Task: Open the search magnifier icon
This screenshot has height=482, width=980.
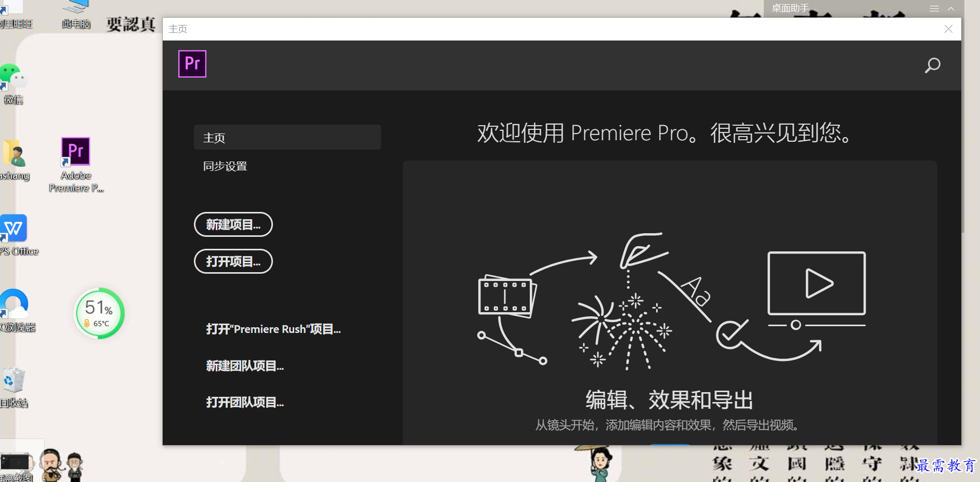Action: (x=932, y=65)
